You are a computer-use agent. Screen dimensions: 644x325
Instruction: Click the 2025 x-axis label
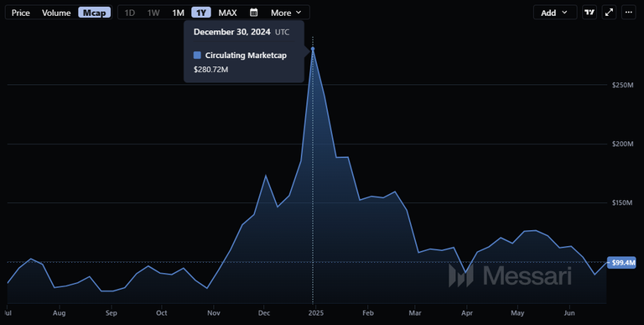(316, 313)
